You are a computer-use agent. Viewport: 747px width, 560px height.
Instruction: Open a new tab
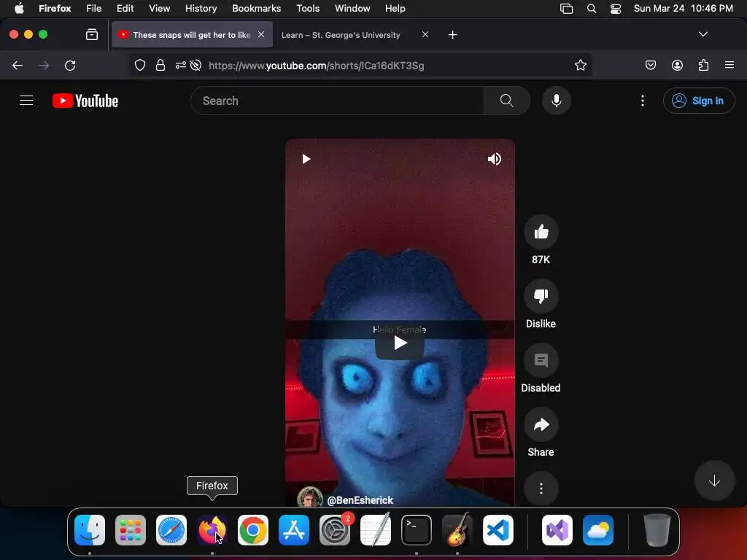click(x=452, y=35)
